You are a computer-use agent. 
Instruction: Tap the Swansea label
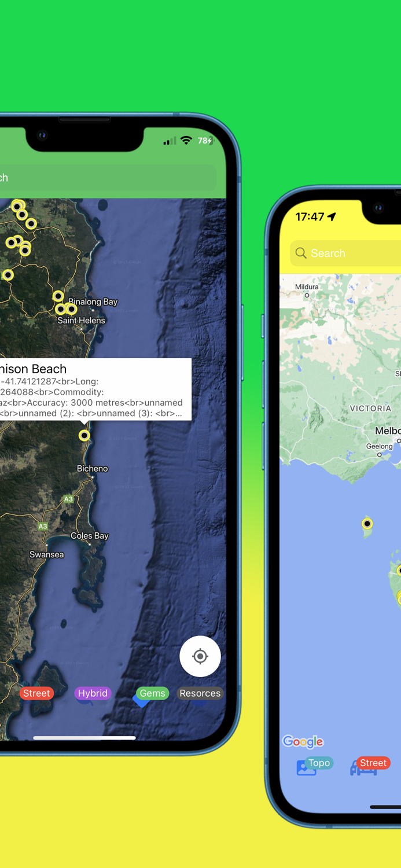click(47, 554)
